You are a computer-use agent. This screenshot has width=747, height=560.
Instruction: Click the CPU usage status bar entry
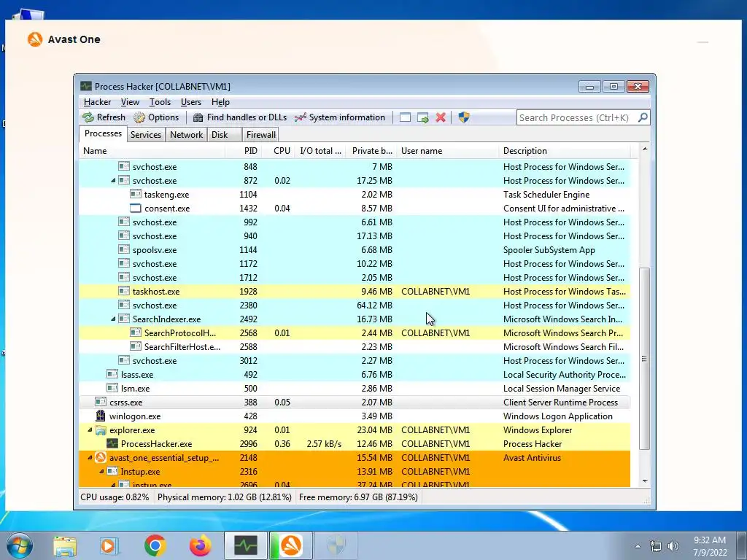tap(115, 497)
